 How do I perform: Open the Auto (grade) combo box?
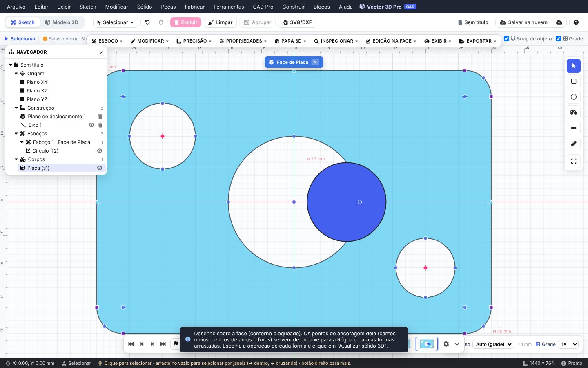tap(493, 344)
